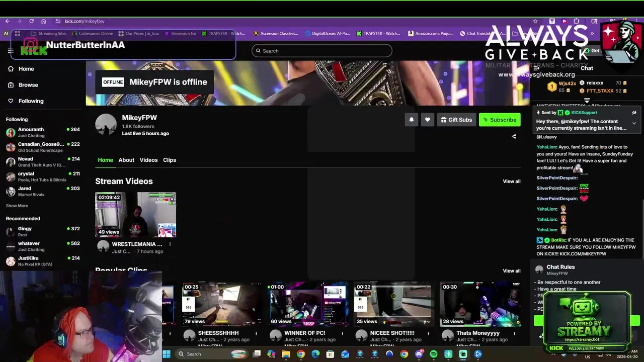Click the BotRix username in chat
The width and height of the screenshot is (644, 362).
click(x=558, y=240)
